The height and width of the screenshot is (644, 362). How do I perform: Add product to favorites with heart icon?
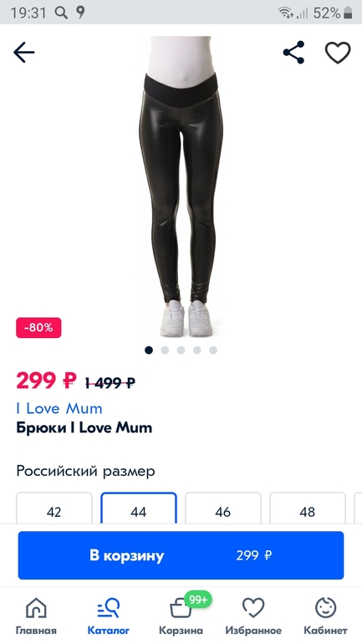338,53
